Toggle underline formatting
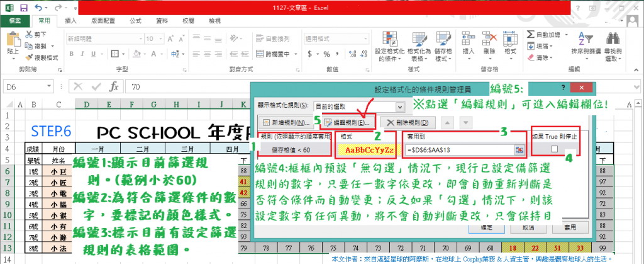This screenshot has height=264, width=644. pyautogui.click(x=93, y=54)
